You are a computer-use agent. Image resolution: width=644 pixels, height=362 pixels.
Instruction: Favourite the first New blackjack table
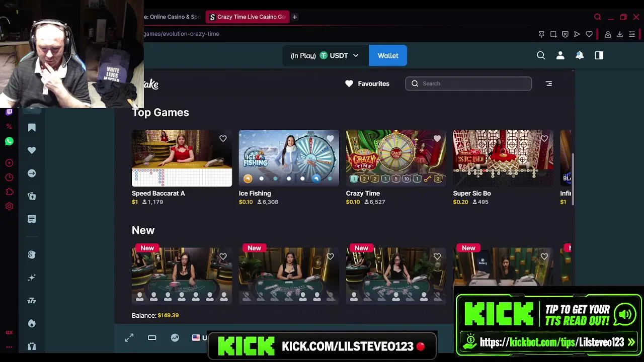click(223, 256)
